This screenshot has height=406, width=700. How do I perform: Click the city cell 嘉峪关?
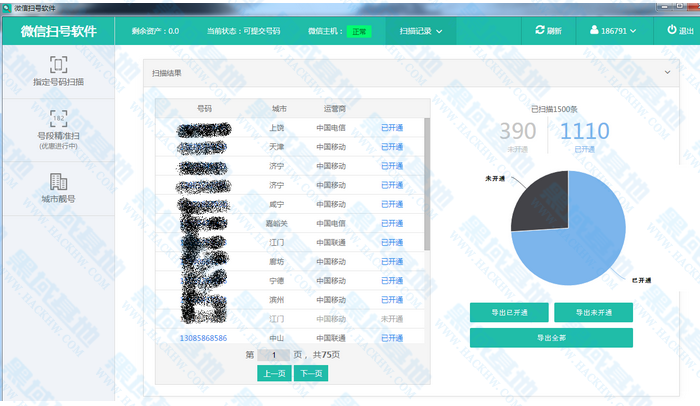coord(277,223)
